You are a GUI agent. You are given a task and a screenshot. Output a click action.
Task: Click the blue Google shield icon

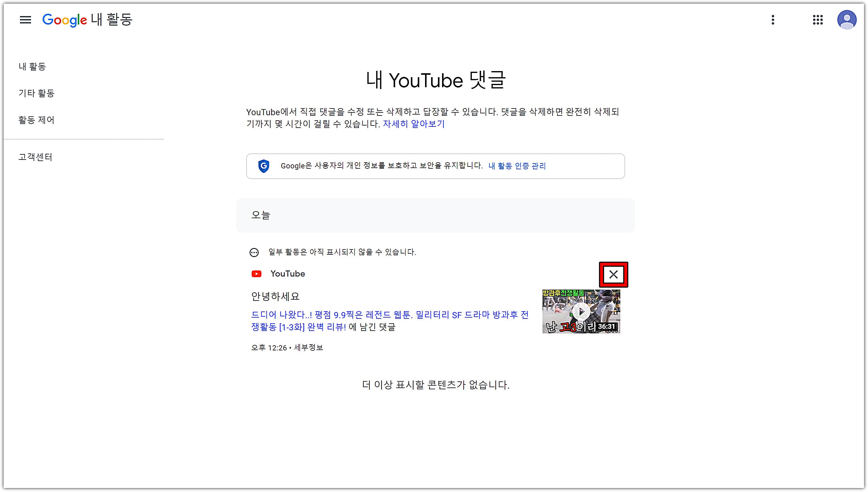tap(264, 166)
